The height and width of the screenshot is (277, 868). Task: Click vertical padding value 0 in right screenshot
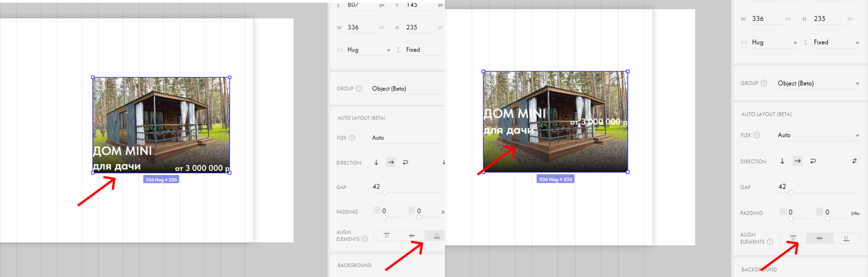click(x=827, y=212)
